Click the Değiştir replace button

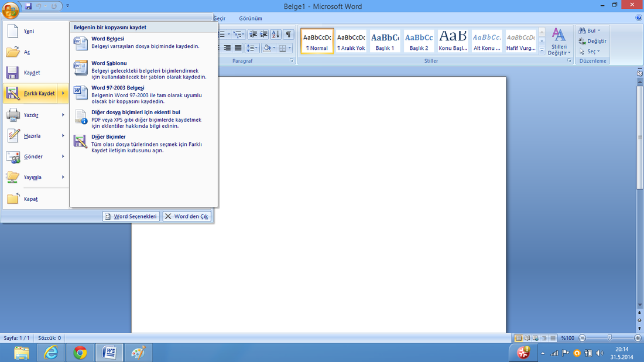(x=592, y=41)
